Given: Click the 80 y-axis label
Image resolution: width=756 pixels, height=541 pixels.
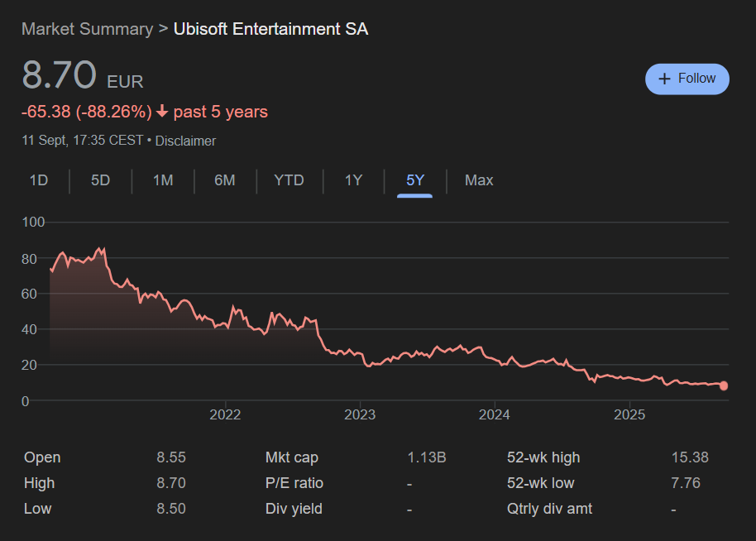Looking at the screenshot, I should (30, 259).
